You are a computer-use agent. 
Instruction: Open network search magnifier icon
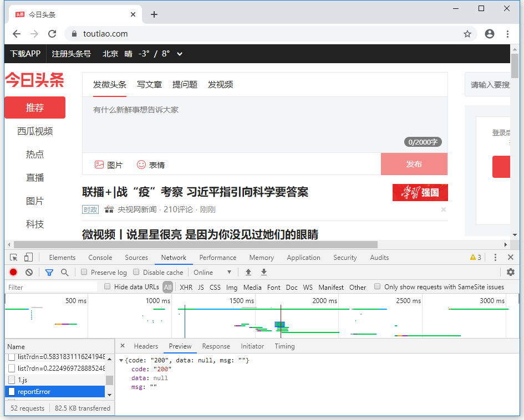point(65,272)
